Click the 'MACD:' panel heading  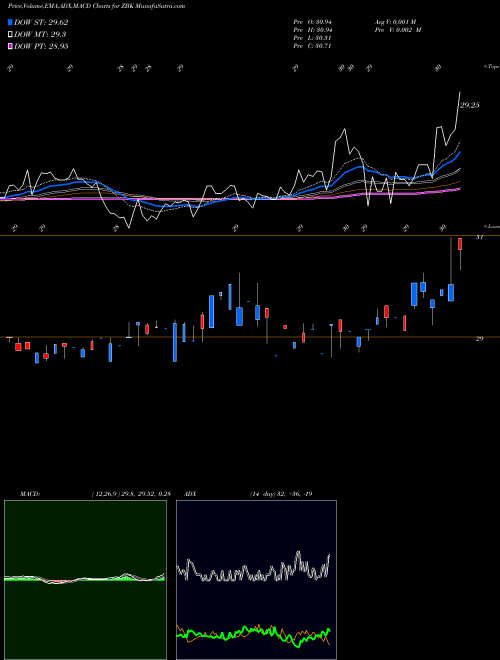(x=29, y=494)
